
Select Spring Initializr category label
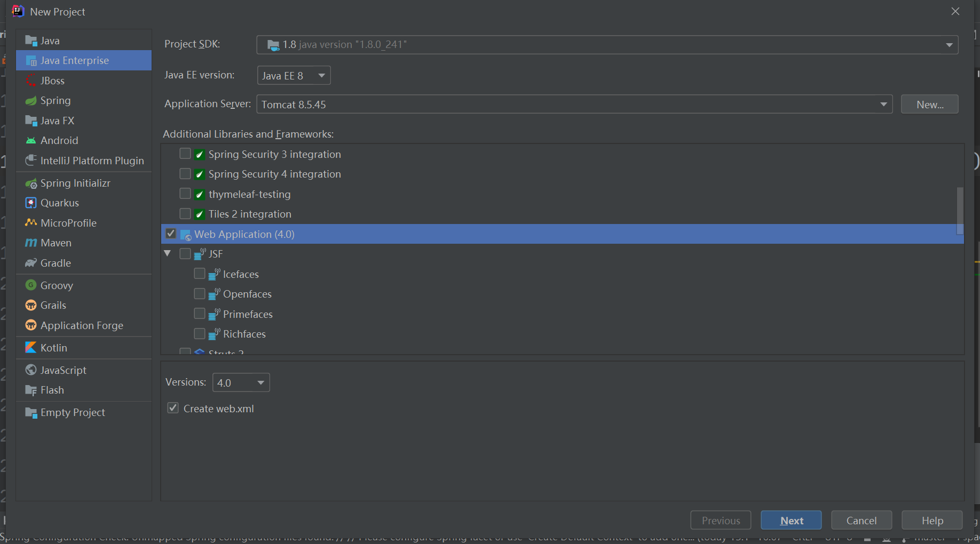[75, 183]
